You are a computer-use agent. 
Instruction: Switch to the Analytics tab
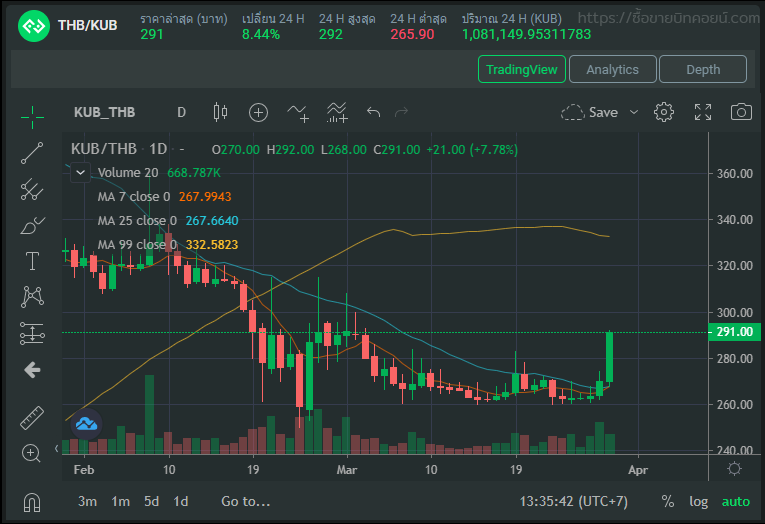coord(612,69)
